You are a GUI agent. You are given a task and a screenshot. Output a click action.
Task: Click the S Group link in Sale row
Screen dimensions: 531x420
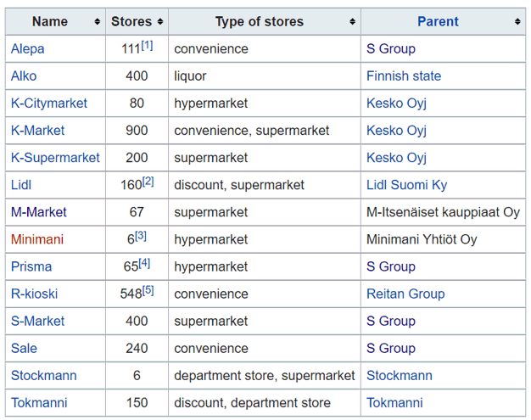390,348
